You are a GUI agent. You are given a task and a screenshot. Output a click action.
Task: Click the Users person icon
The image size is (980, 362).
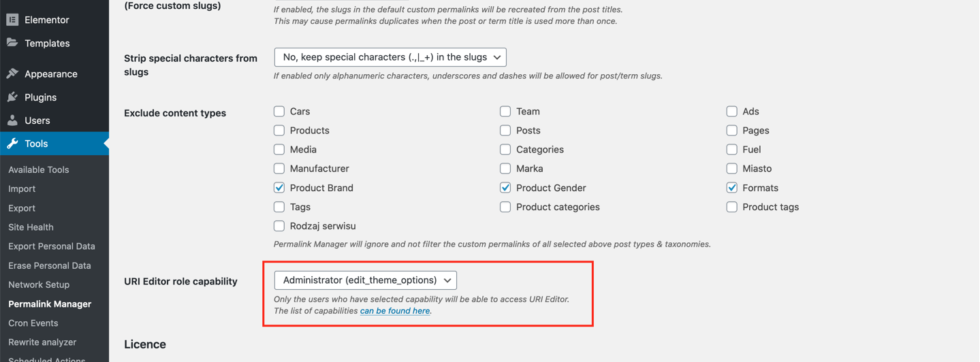[12, 120]
